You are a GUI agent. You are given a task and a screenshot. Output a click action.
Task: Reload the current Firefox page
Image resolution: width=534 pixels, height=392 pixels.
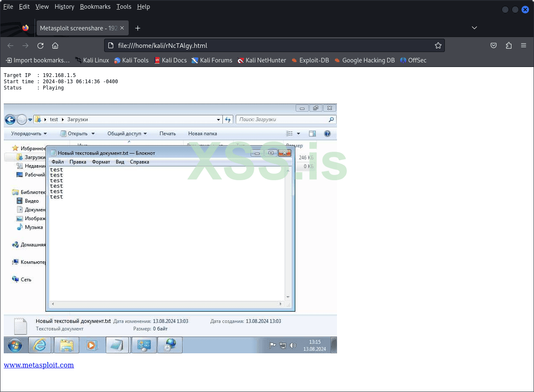point(40,45)
